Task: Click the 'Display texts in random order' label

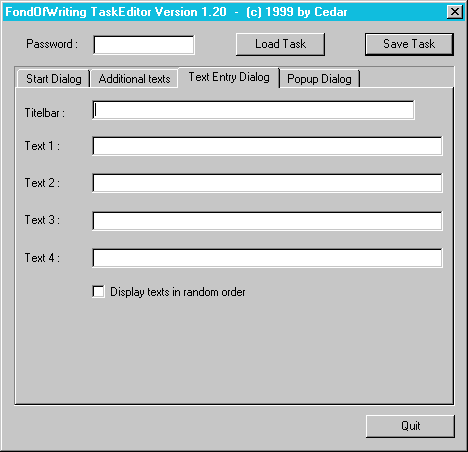Action: pos(178,292)
